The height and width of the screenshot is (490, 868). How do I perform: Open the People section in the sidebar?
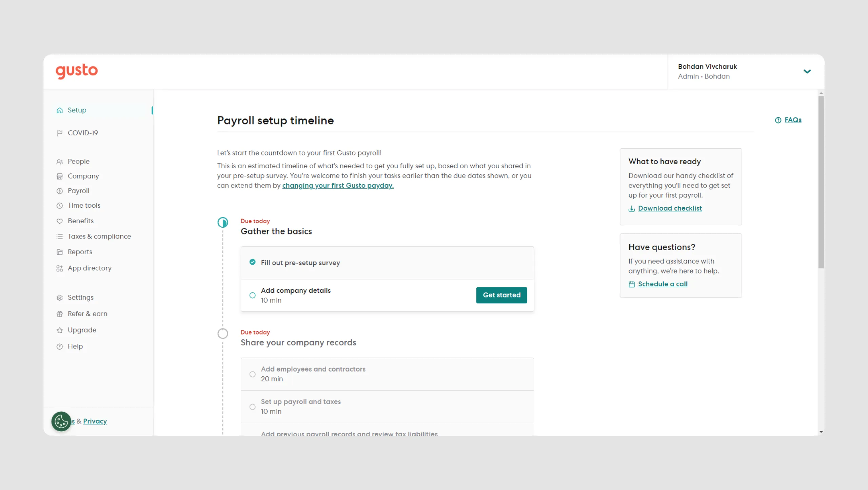pyautogui.click(x=78, y=161)
